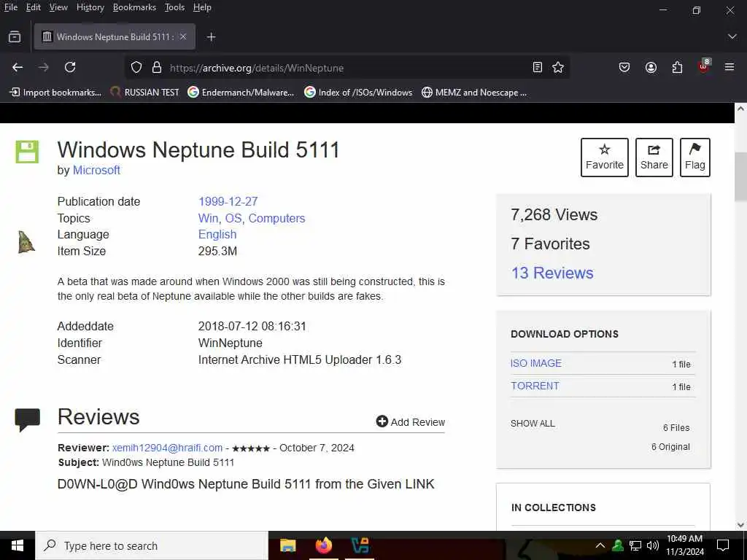Open the Win topic link
Image resolution: width=747 pixels, height=560 pixels.
click(x=208, y=218)
